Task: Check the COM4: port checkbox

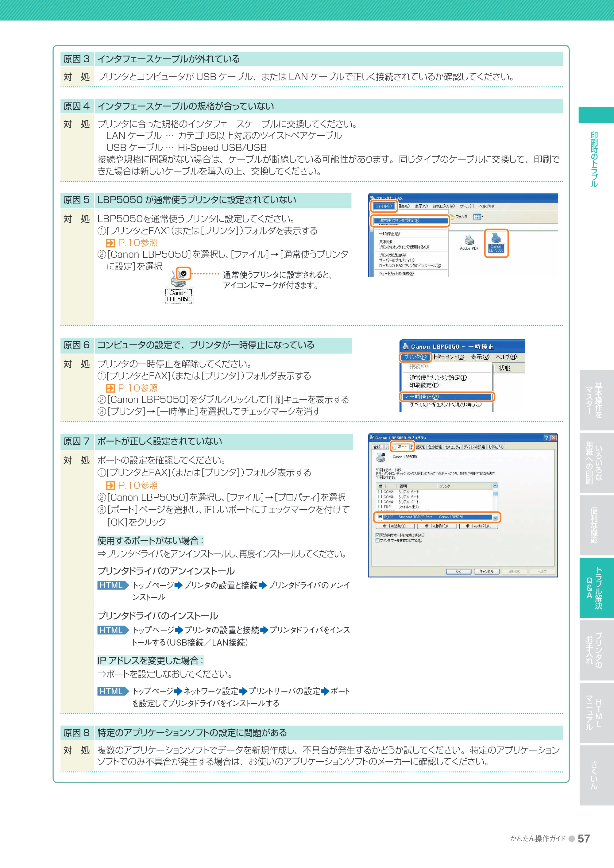Action: pos(380,502)
